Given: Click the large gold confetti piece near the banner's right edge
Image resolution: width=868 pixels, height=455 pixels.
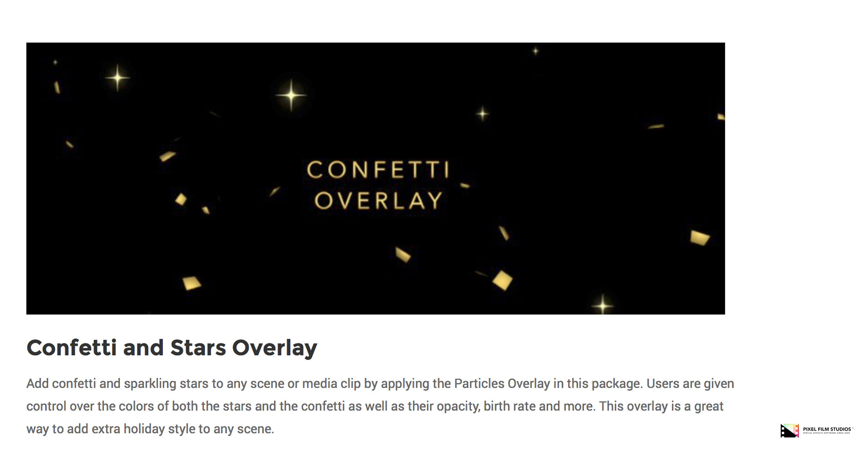Looking at the screenshot, I should click(x=700, y=238).
